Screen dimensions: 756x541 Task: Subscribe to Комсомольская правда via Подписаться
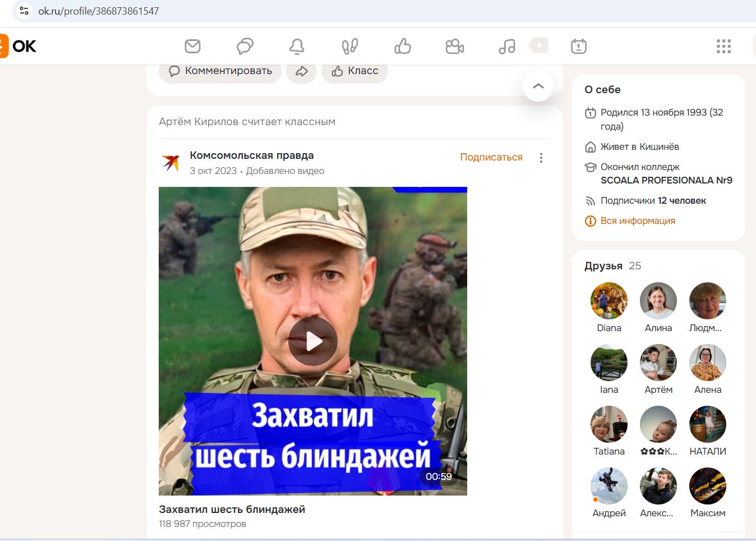491,157
